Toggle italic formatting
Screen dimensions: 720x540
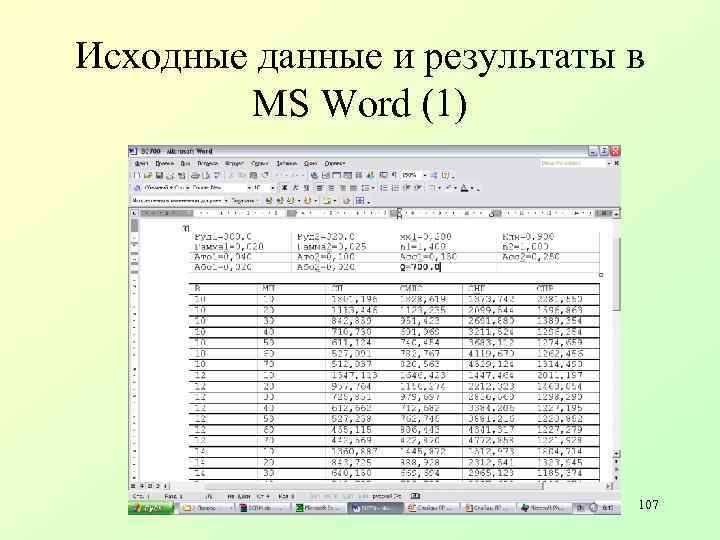(x=295, y=188)
